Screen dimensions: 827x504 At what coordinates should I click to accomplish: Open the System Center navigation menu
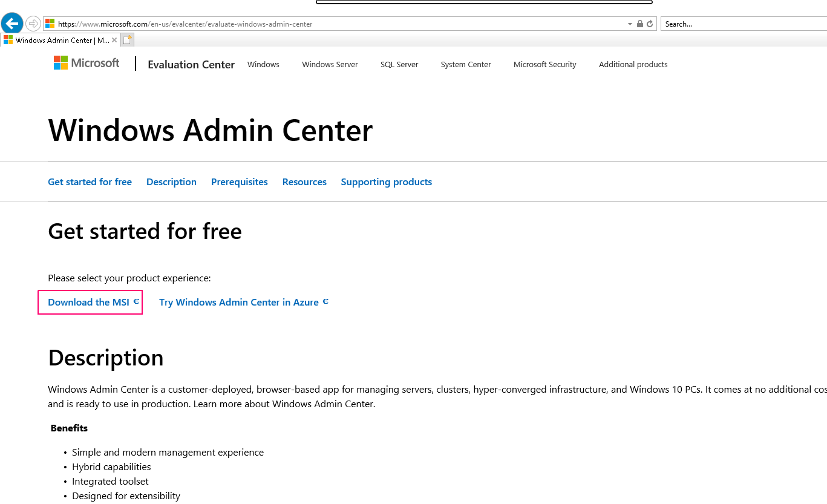[x=466, y=65]
